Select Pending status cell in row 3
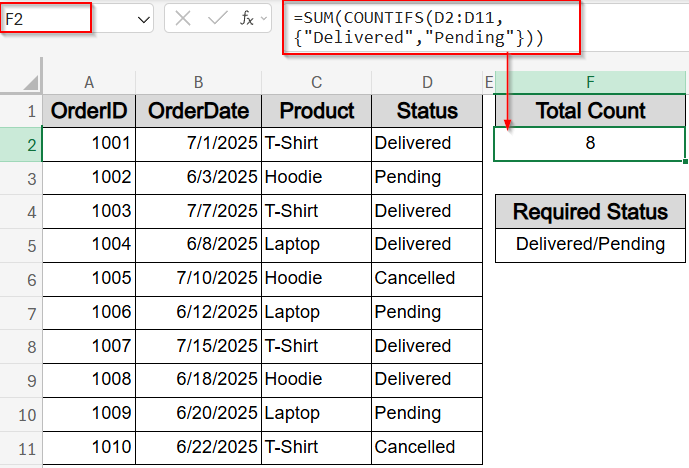 427,178
